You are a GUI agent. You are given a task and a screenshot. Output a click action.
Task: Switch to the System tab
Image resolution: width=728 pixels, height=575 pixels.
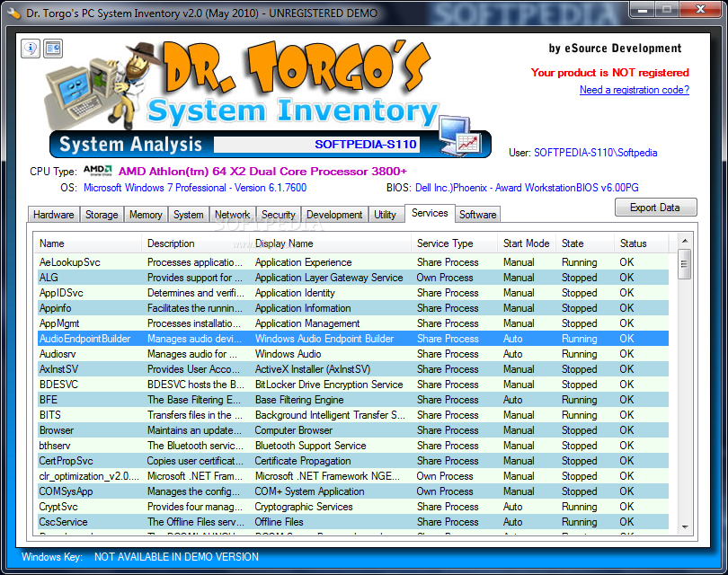pyautogui.click(x=188, y=215)
